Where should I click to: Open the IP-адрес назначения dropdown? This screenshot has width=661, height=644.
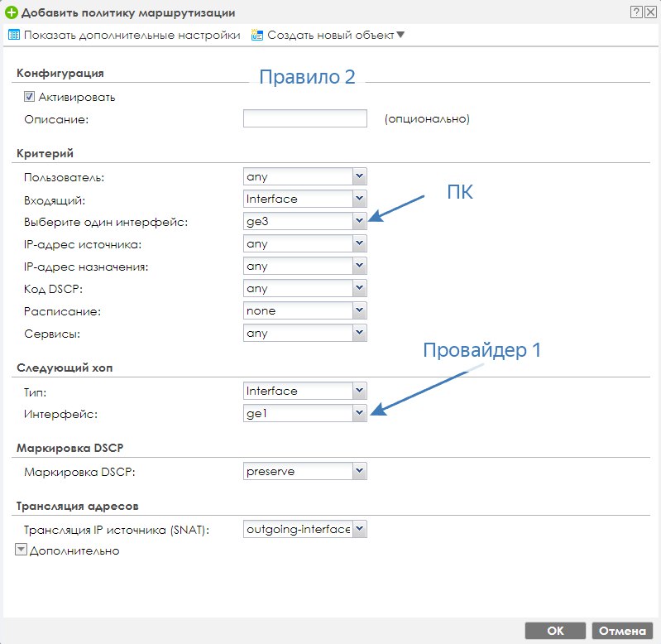pos(304,266)
